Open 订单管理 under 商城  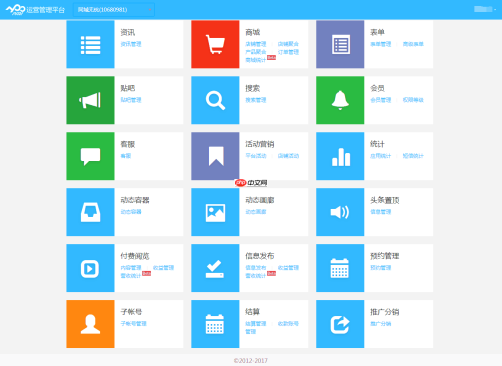[288, 52]
